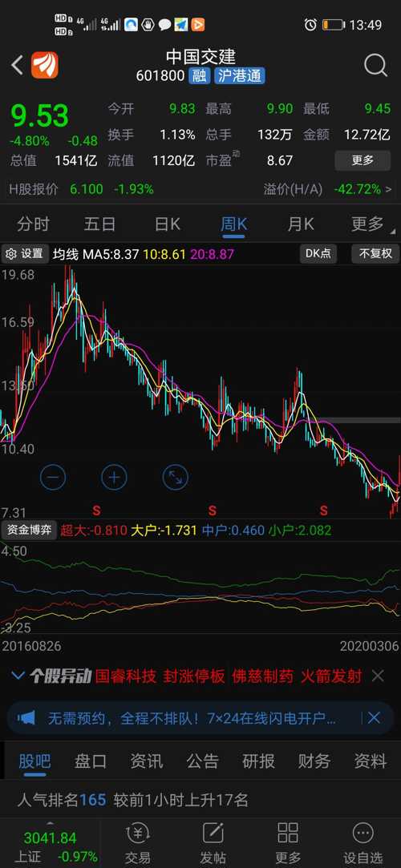Viewport: 401px width, 868px height.
Task: Zoom out chart with minus icon
Action: coord(53,477)
